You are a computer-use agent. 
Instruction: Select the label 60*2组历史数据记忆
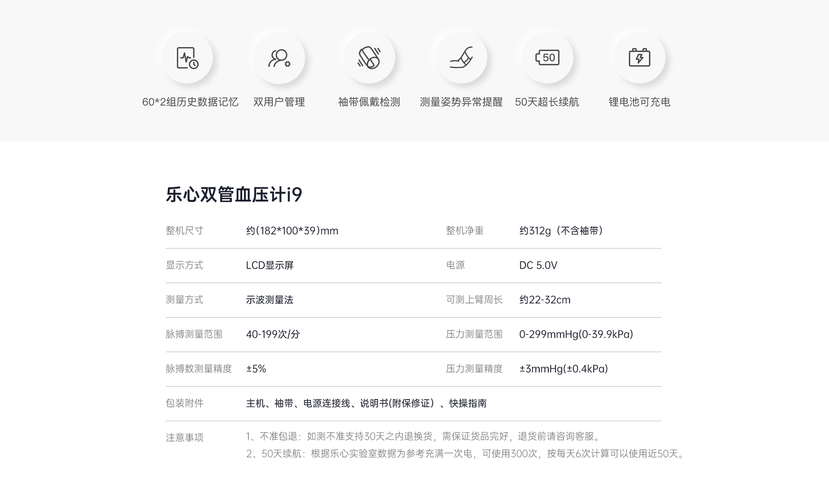coord(190,102)
